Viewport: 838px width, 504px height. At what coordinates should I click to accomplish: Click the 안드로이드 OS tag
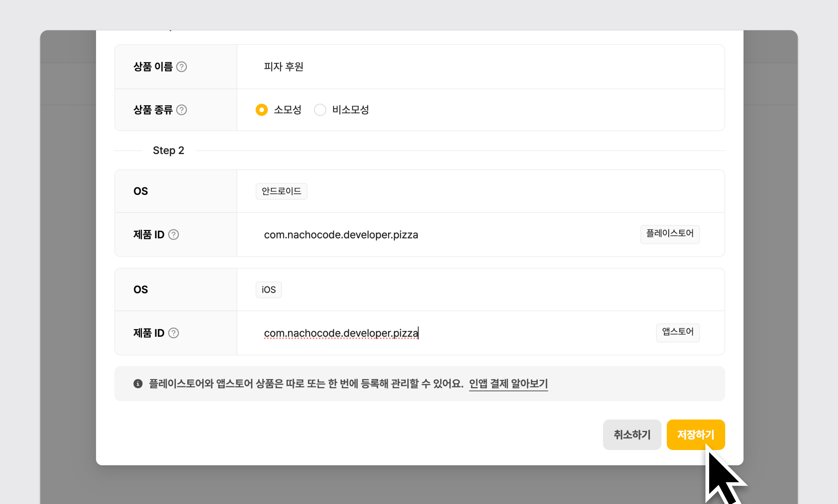coord(281,191)
